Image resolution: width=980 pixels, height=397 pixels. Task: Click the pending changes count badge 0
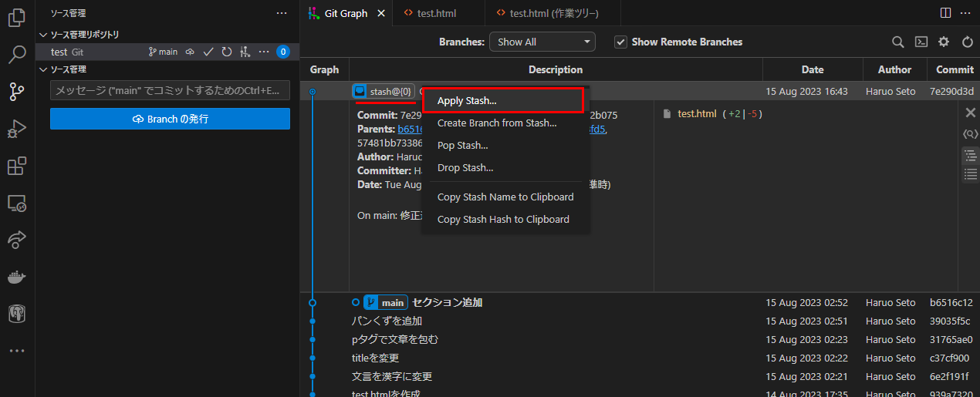[283, 52]
